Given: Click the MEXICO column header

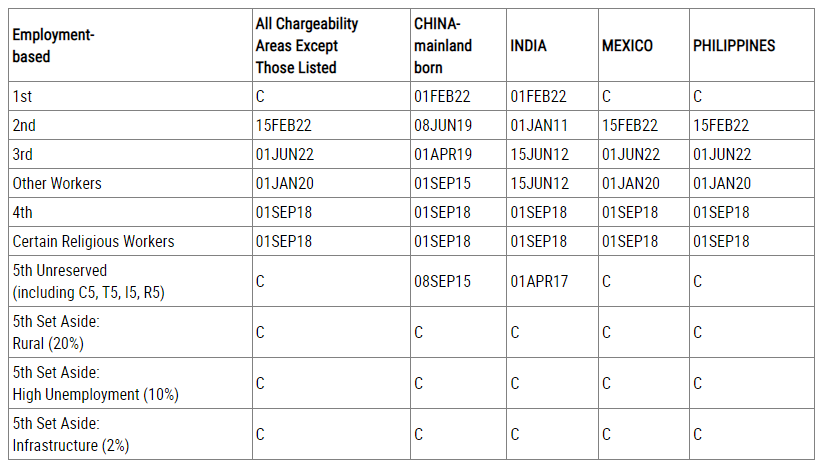Looking at the screenshot, I should click(627, 46).
